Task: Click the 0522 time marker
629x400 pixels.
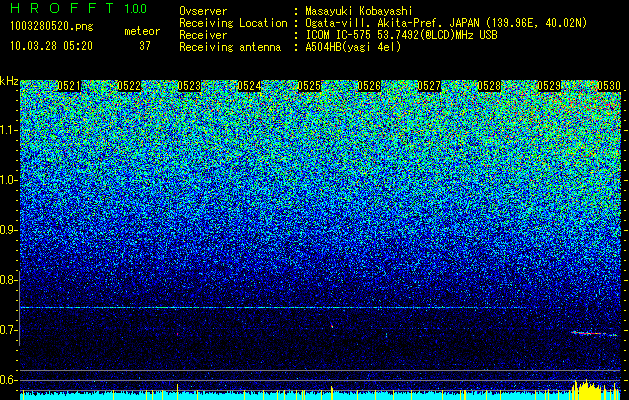Action: pos(129,86)
